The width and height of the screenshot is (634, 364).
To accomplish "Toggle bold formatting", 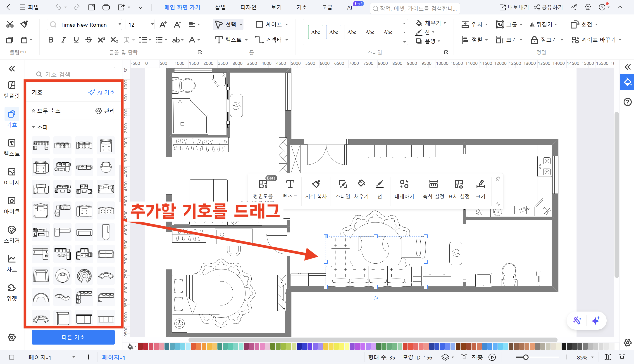I will [50, 40].
